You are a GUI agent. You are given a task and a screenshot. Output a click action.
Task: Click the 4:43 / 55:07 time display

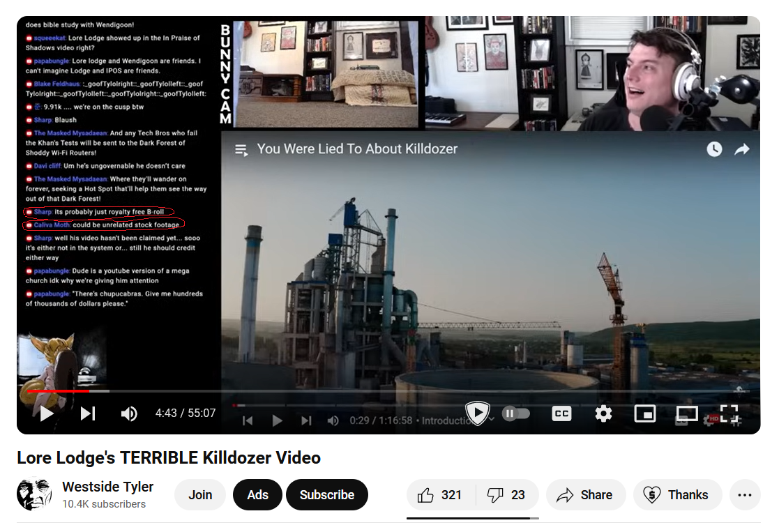pyautogui.click(x=186, y=413)
